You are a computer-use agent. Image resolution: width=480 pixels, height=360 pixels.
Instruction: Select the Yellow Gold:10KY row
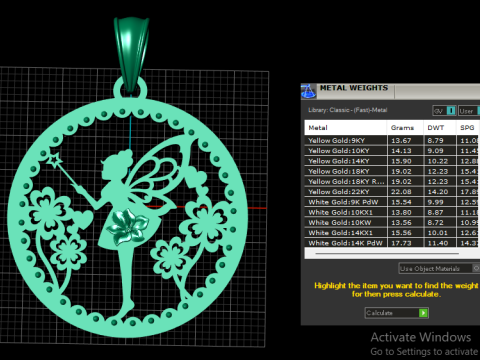point(392,151)
